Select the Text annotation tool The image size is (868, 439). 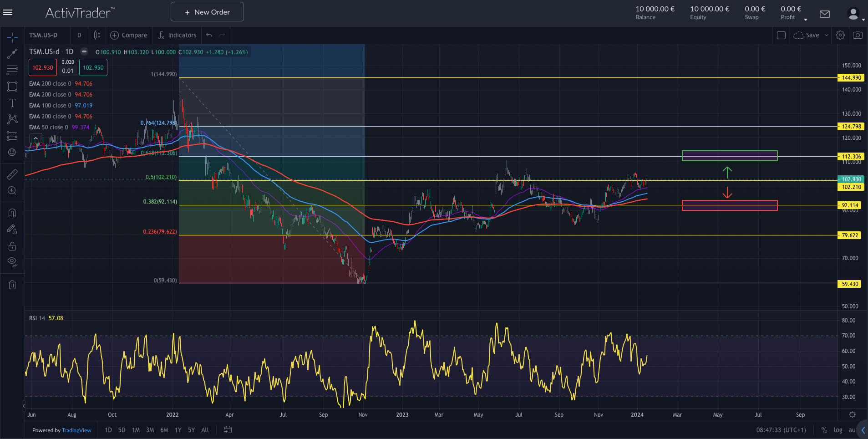(12, 103)
